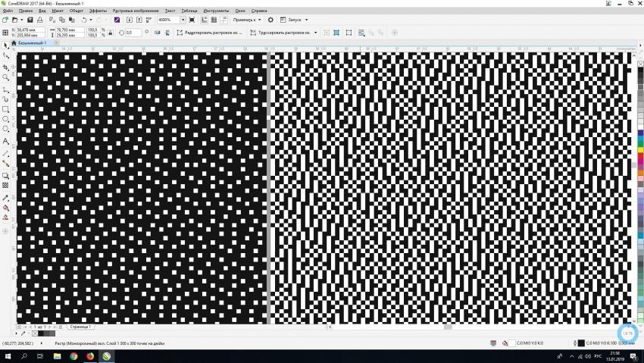The width and height of the screenshot is (644, 363).
Task: Open the zoom level 4000% dropdown
Action: click(x=183, y=20)
